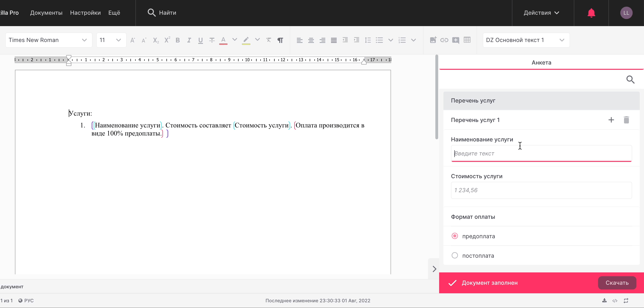Click the document vertical scrollbar
This screenshot has height=308, width=644.
(x=437, y=97)
